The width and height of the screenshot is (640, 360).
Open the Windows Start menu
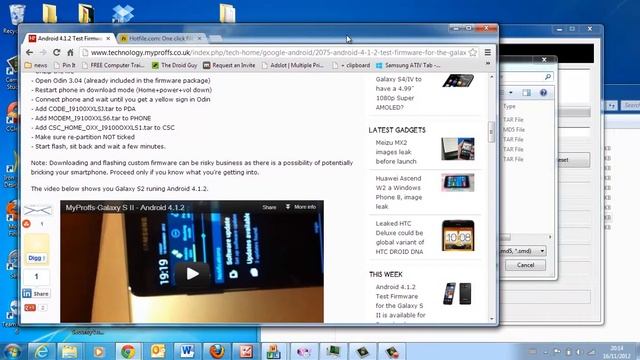pos(13,351)
